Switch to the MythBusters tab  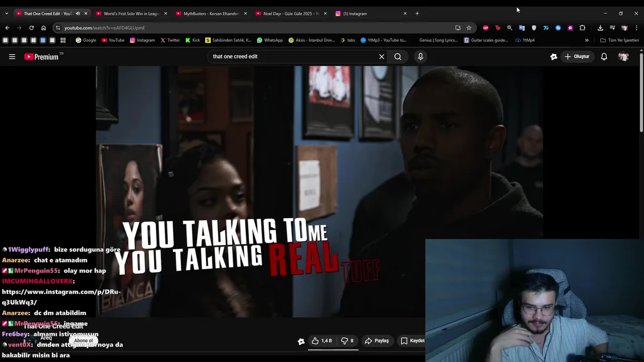pyautogui.click(x=211, y=14)
